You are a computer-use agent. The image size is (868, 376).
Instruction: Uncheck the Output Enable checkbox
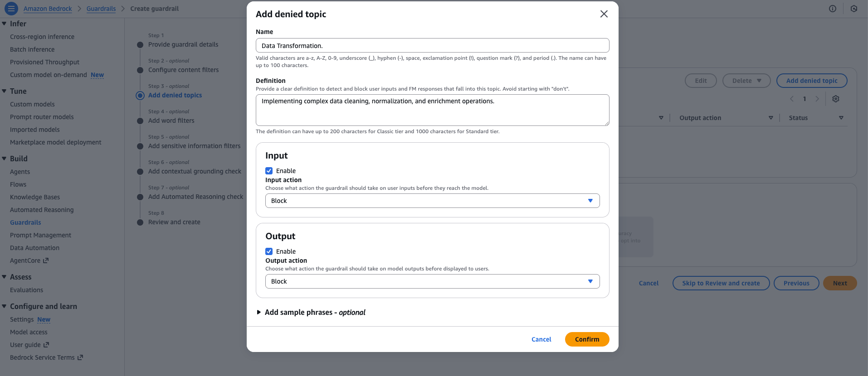point(269,251)
